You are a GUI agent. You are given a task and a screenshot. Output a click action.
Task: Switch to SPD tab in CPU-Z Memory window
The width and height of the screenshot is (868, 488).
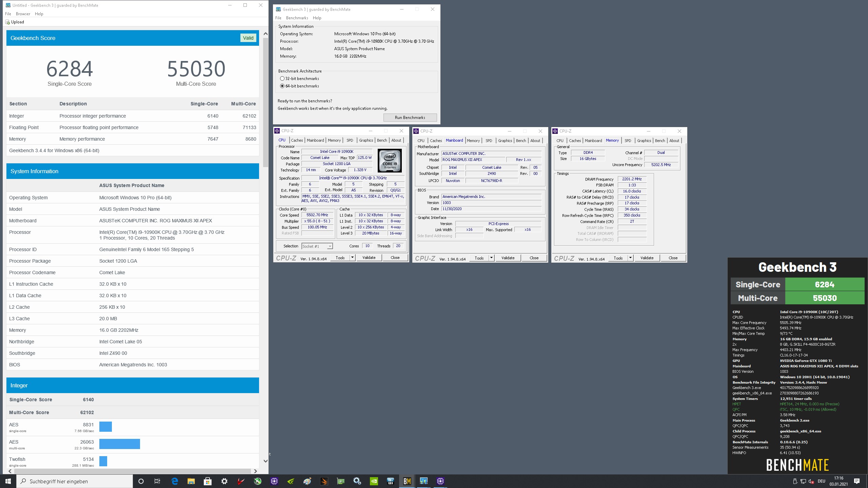[628, 141]
